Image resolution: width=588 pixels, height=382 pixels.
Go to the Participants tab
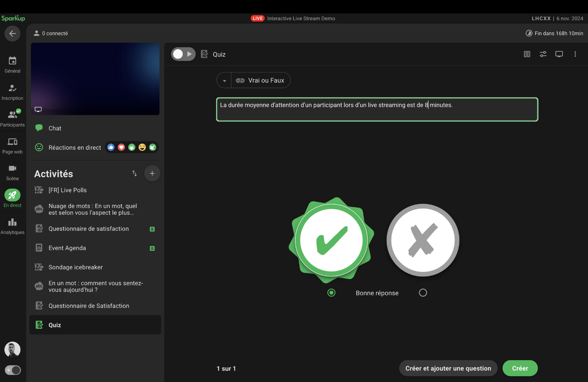tap(12, 118)
